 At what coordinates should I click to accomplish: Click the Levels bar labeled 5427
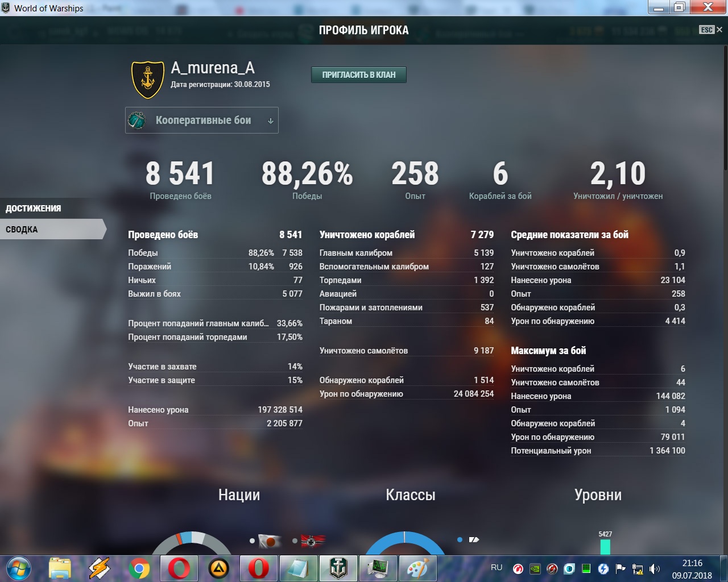pyautogui.click(x=605, y=547)
